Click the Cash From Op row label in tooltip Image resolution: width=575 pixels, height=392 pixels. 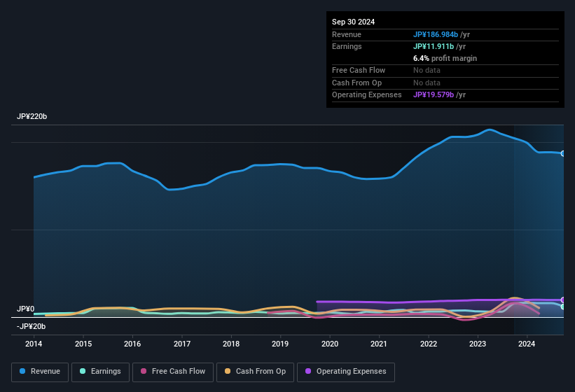click(x=356, y=83)
